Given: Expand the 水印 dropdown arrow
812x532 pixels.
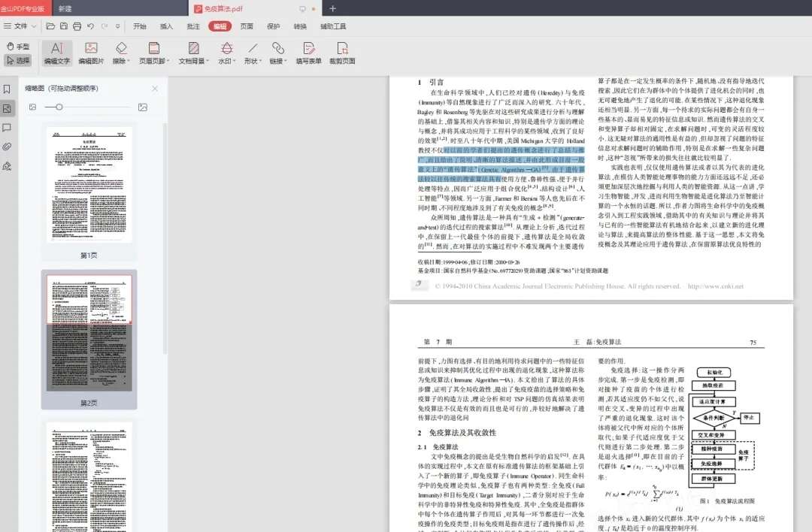Looking at the screenshot, I should [x=234, y=61].
